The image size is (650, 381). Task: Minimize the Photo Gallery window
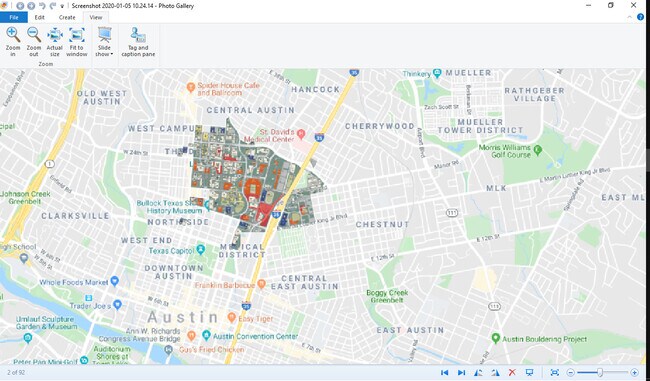tap(589, 5)
